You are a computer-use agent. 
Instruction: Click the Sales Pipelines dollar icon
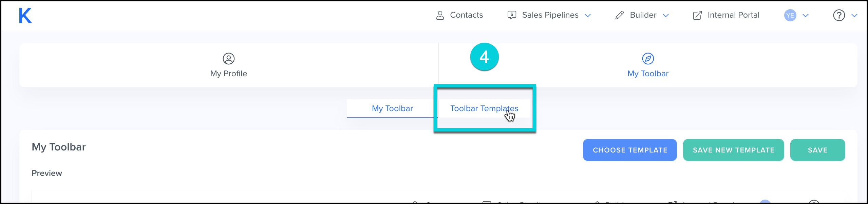tap(512, 15)
